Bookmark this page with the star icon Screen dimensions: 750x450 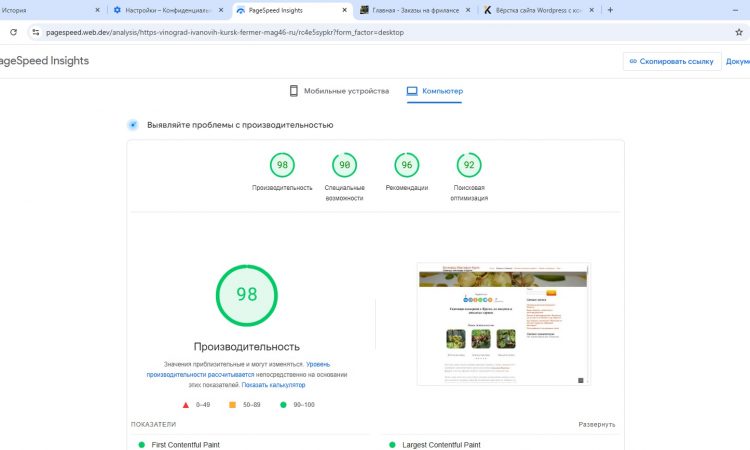pyautogui.click(x=739, y=32)
